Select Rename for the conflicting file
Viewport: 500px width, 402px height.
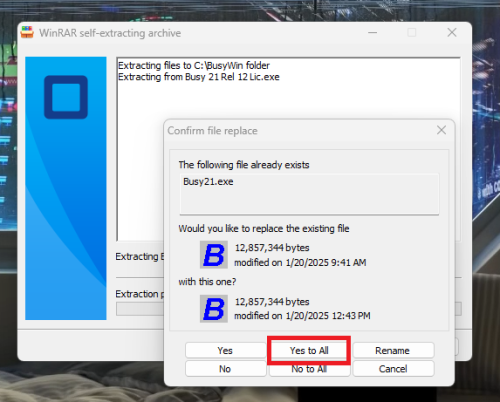pos(393,350)
